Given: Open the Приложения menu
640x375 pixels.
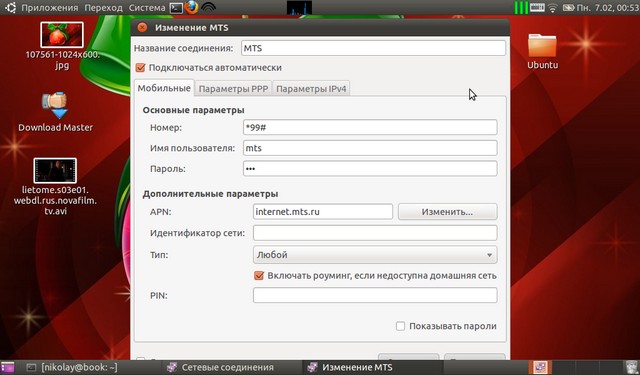Looking at the screenshot, I should coord(50,7).
